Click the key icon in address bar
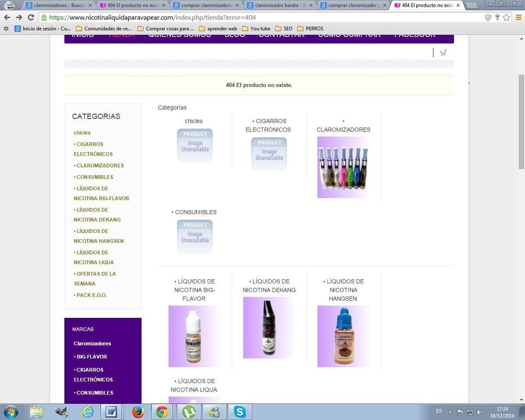Viewport: 525px width, 420px height. point(497,17)
